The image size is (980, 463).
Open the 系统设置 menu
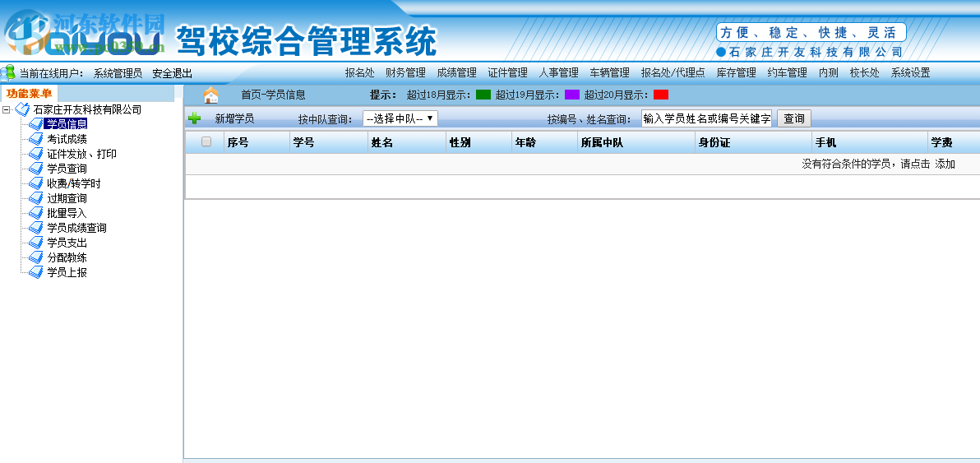[x=911, y=72]
